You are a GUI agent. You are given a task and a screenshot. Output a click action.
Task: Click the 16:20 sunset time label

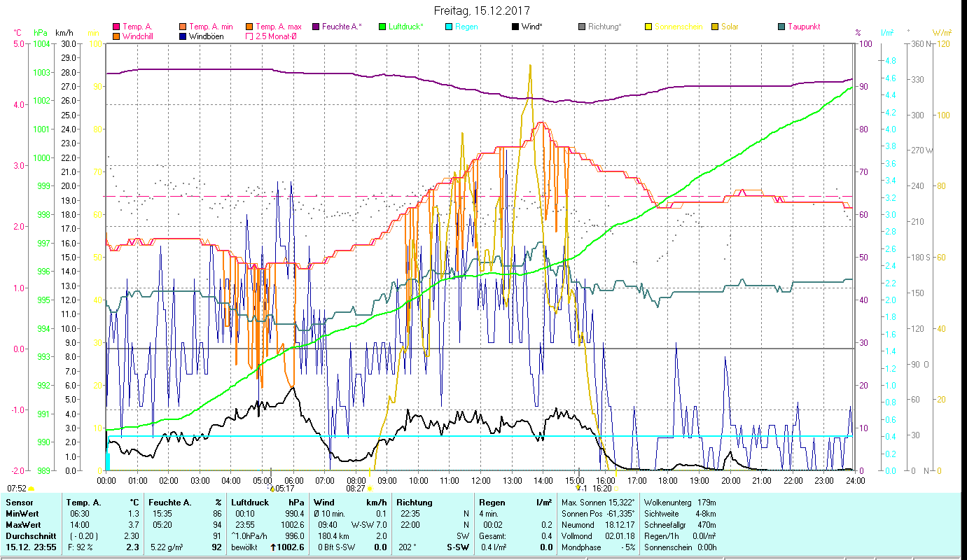(x=601, y=489)
